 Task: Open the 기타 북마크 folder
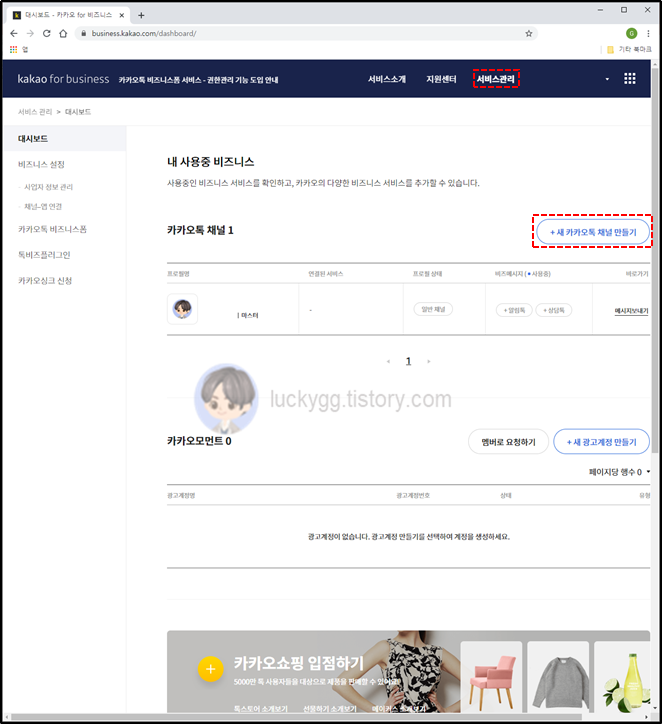629,49
